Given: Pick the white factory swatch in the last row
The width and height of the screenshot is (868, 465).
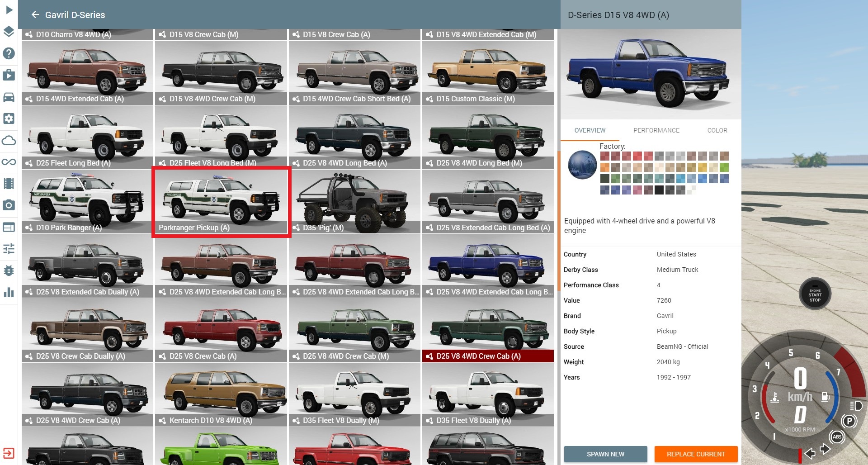Looking at the screenshot, I should pos(691,190).
